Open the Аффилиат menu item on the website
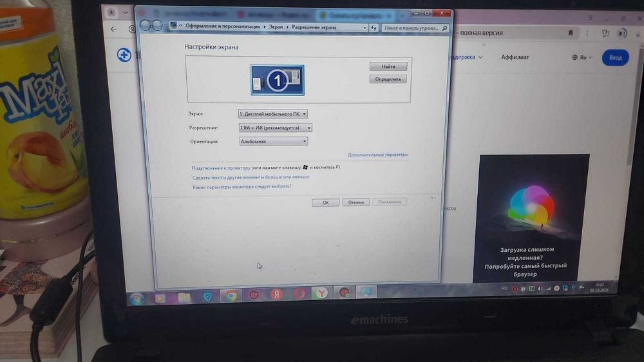Screen dimensions: 644x362 [x=515, y=57]
